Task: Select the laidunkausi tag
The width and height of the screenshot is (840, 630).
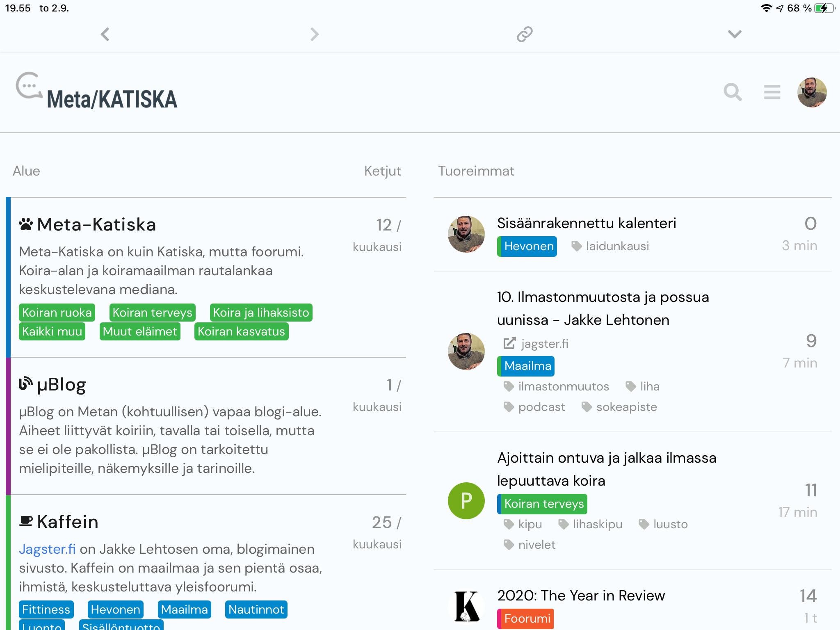Action: pyautogui.click(x=617, y=246)
